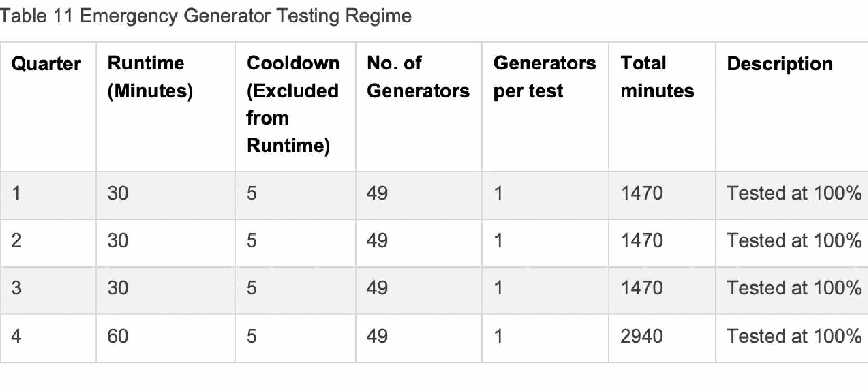The width and height of the screenshot is (868, 388).
Task: Select the "Cooldown (Excluded from Runtime)" header
Action: (x=293, y=104)
